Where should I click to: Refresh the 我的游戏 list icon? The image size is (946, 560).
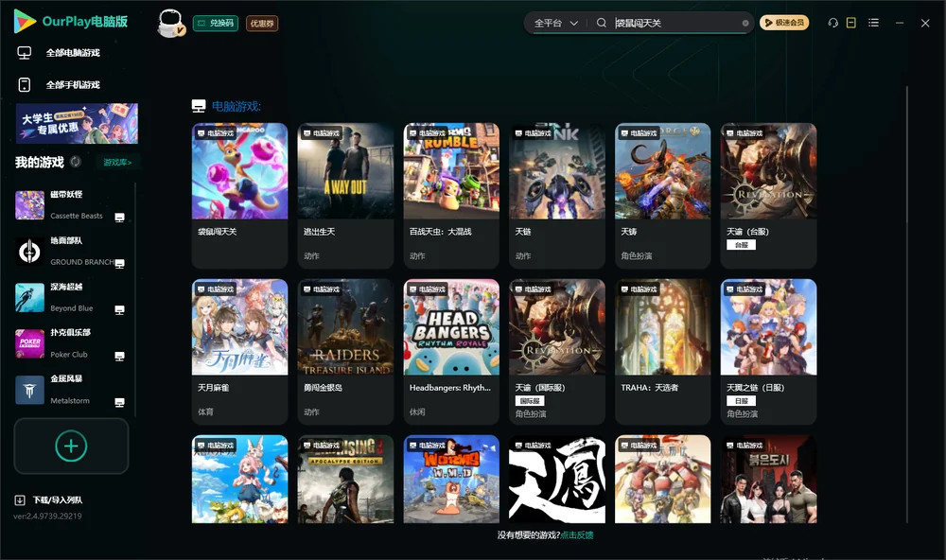coord(76,162)
